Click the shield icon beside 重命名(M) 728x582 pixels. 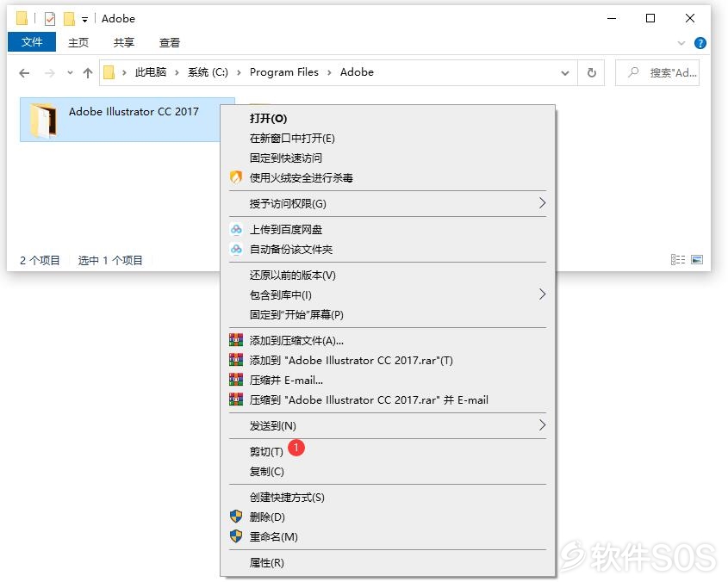pos(236,536)
